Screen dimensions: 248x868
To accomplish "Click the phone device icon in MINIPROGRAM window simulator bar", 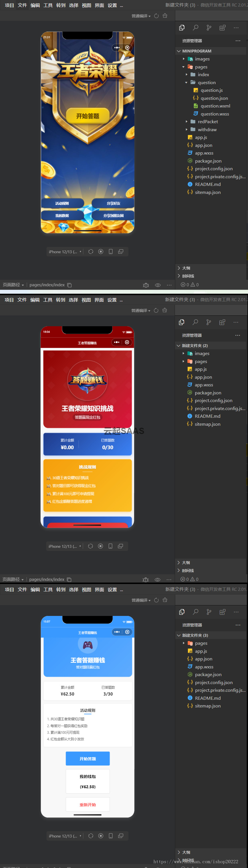I will (111, 252).
